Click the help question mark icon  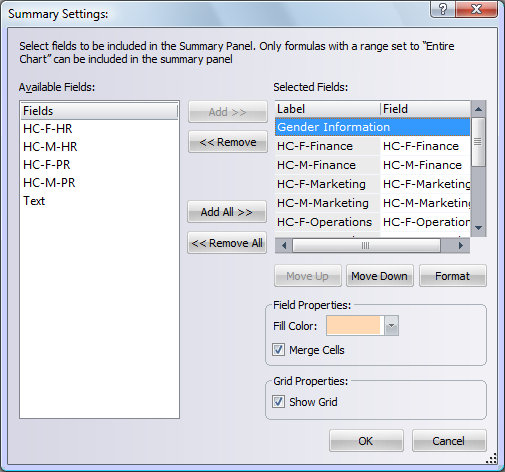click(443, 9)
